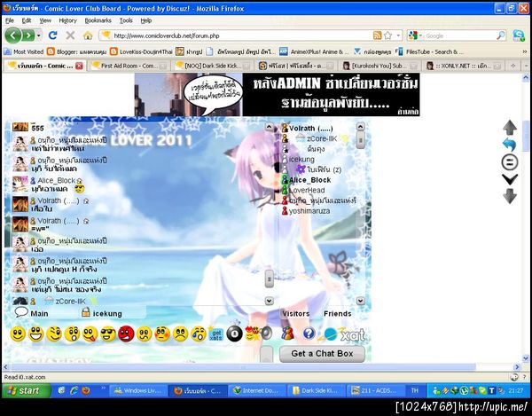Toggle chat sound with the speaker icon
This screenshot has width=532, height=416.
pos(267,334)
